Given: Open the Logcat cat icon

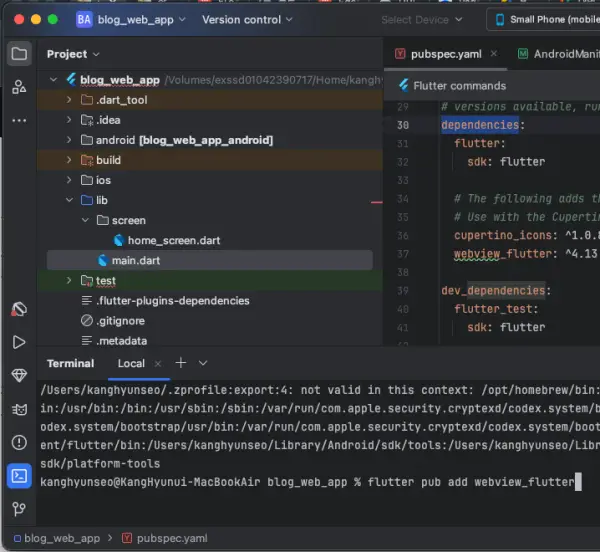Looking at the screenshot, I should 19,409.
